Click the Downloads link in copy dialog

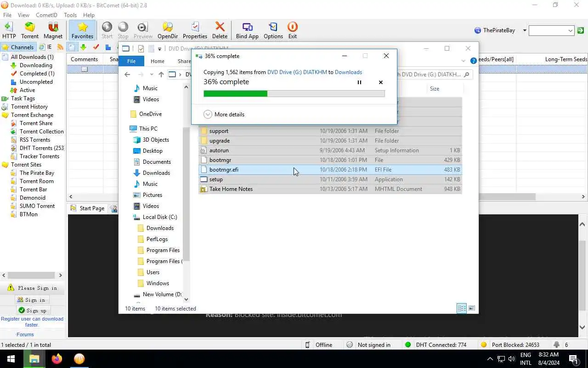click(x=348, y=72)
